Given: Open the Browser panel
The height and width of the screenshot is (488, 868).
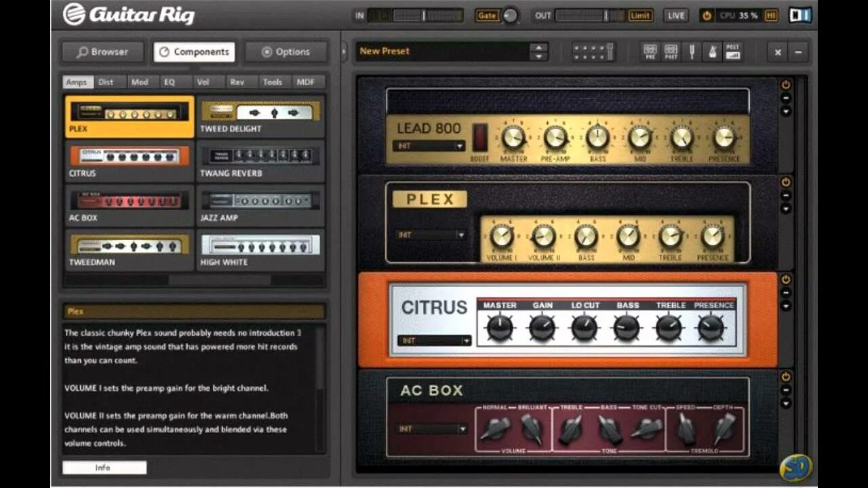Looking at the screenshot, I should click(x=102, y=52).
